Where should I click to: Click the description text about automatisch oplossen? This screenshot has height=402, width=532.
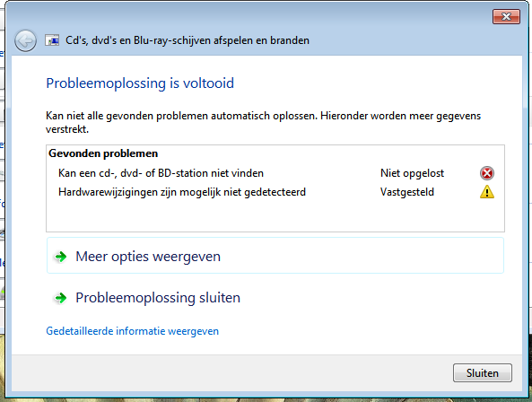263,122
